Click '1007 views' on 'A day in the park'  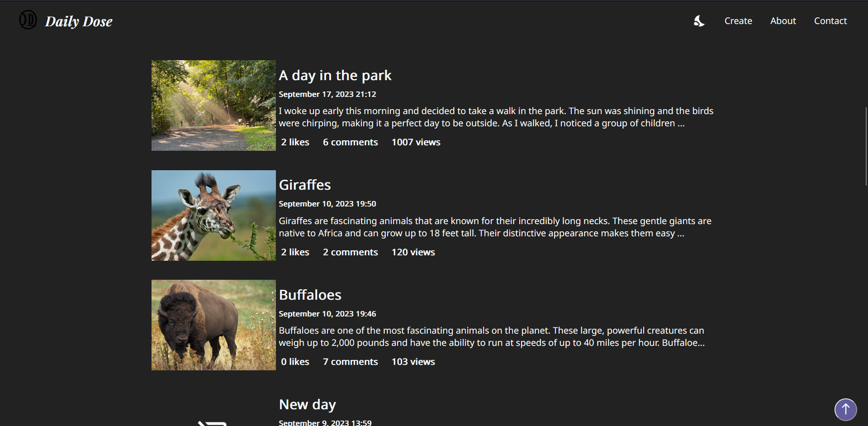[415, 142]
